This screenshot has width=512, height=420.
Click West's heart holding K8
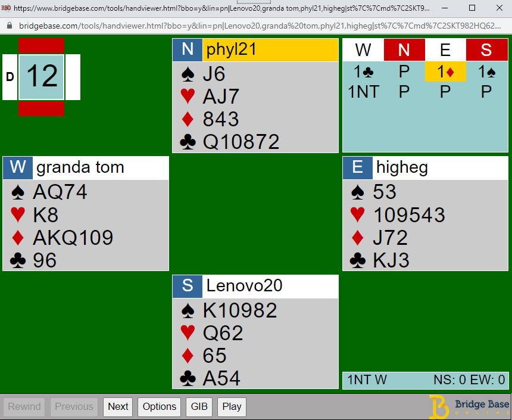(46, 214)
